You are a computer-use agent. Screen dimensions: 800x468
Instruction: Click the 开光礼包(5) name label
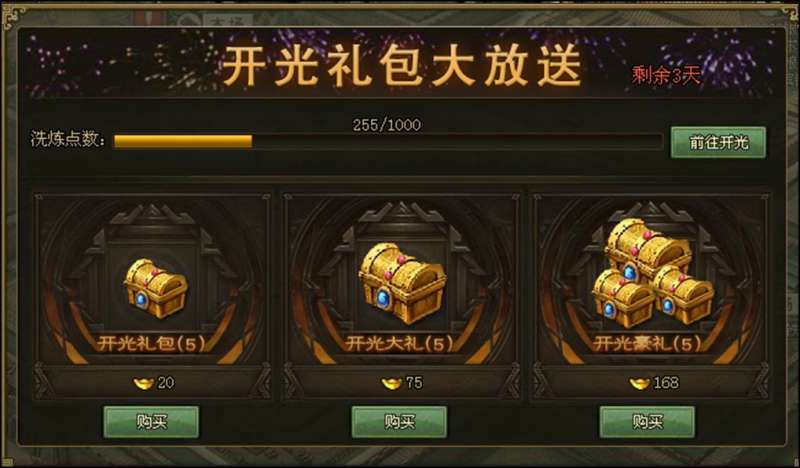tap(151, 344)
